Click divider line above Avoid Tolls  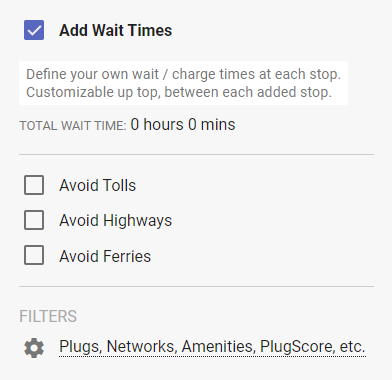pos(196,154)
